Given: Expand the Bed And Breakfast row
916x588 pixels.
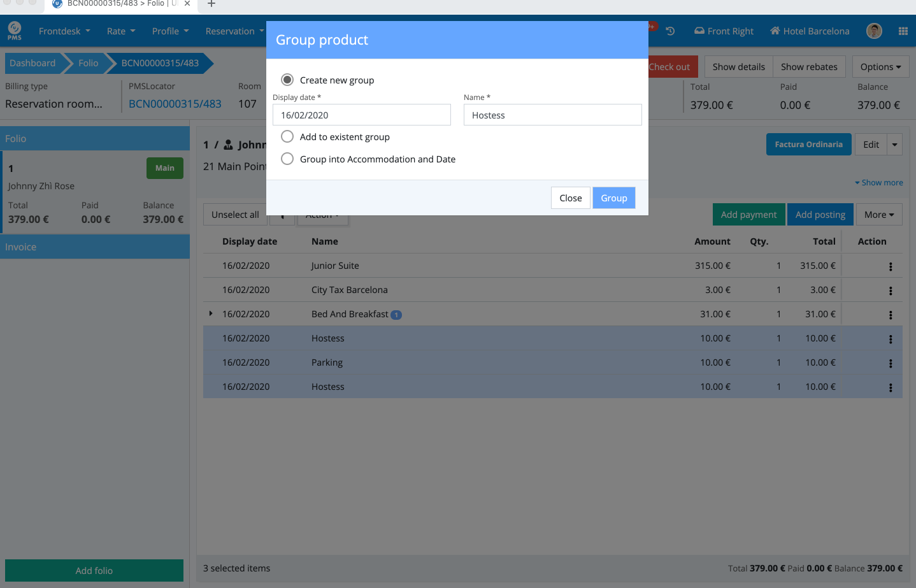Looking at the screenshot, I should click(x=211, y=314).
